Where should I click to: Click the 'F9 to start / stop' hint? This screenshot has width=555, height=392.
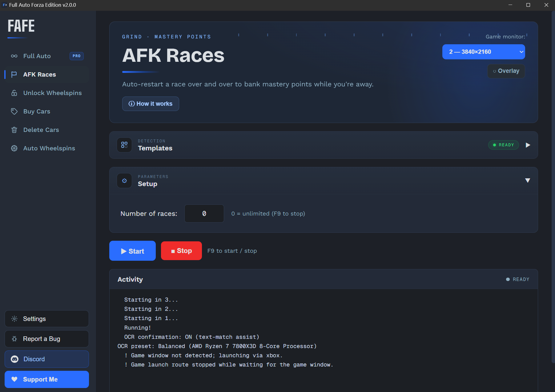point(232,251)
